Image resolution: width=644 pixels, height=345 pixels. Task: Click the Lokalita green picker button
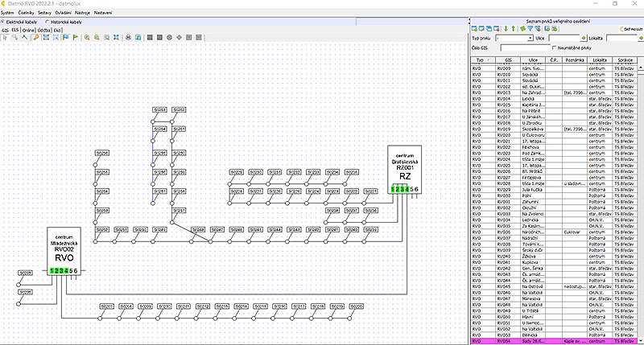pos(641,38)
